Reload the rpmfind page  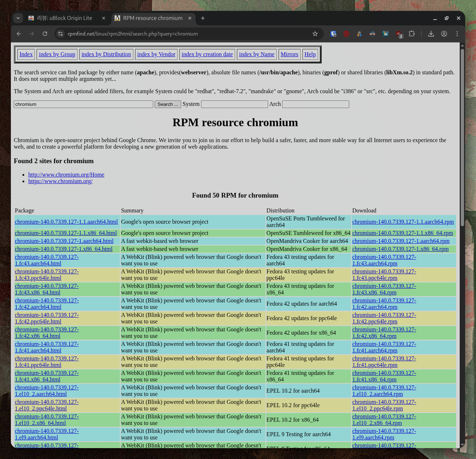click(x=45, y=34)
